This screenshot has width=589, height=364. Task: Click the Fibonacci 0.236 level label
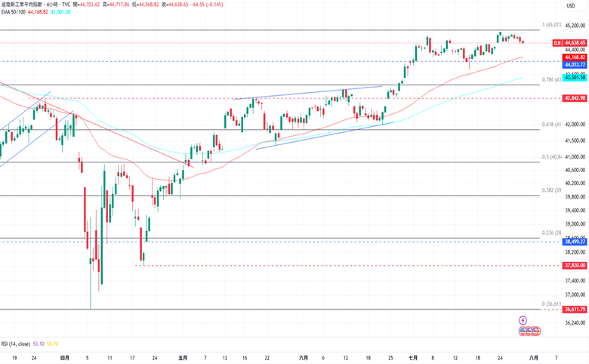(x=551, y=233)
